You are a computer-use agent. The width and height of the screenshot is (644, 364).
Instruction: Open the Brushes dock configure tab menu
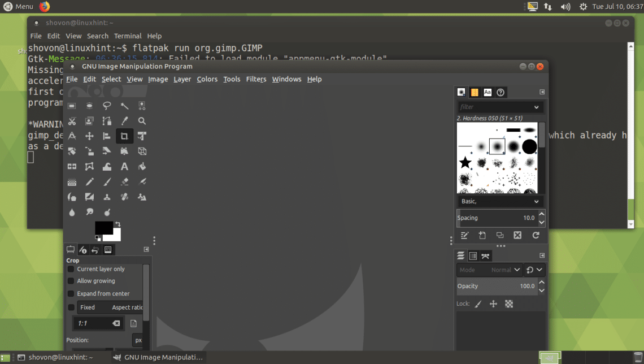[542, 92]
